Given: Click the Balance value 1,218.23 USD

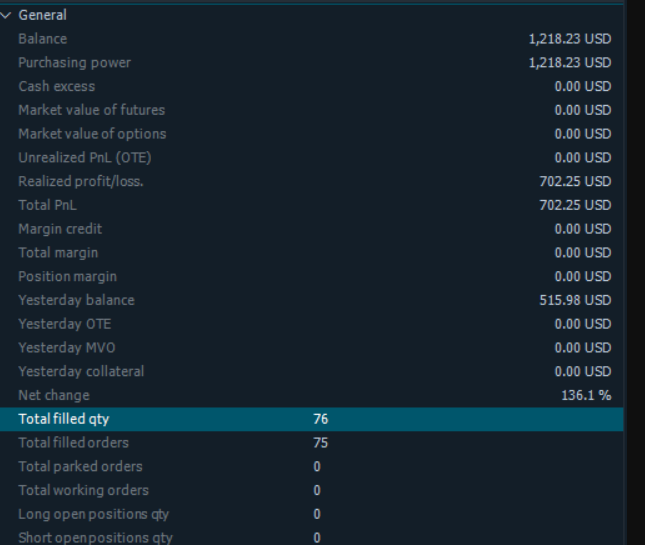Looking at the screenshot, I should point(570,39).
